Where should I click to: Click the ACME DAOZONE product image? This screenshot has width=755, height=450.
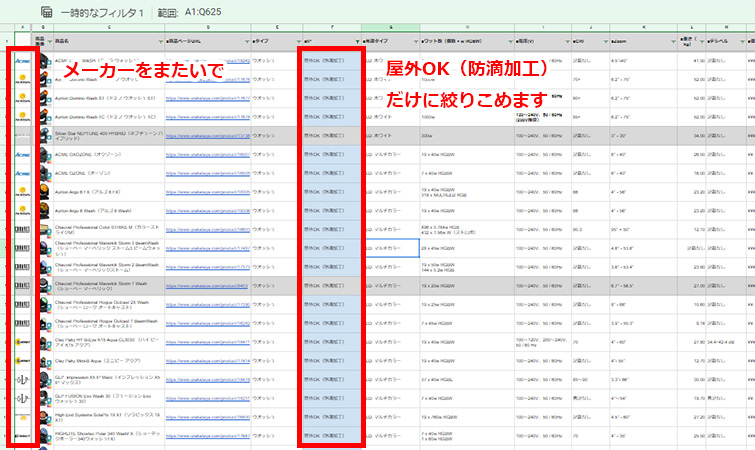coord(44,154)
